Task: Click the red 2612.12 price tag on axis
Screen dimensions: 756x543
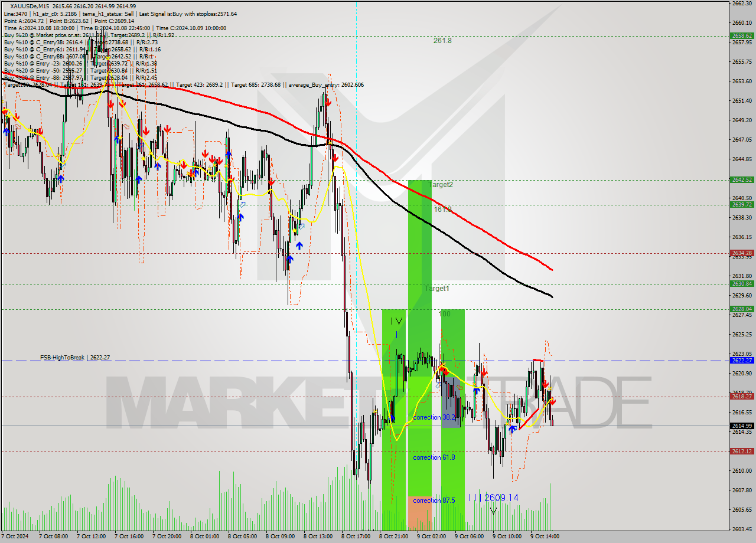Action: point(742,452)
